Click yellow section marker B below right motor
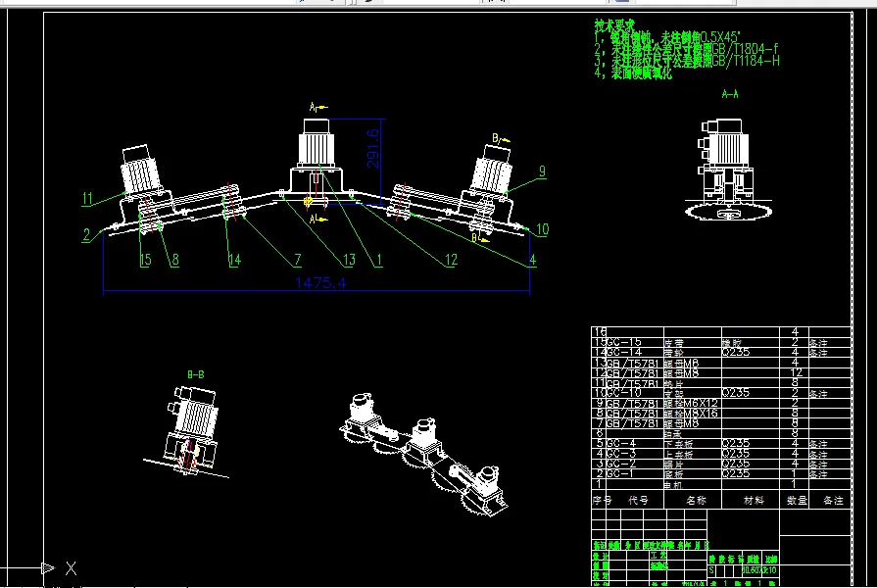 (480, 239)
